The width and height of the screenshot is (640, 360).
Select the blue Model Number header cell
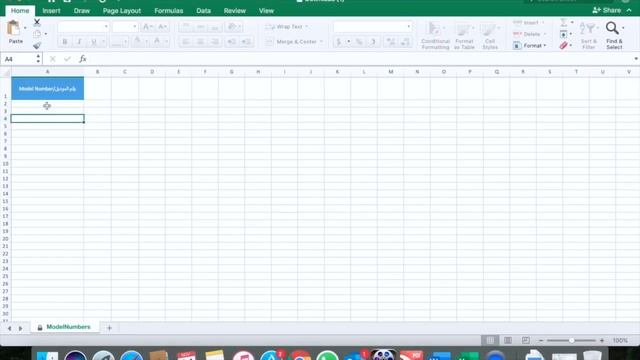[47, 88]
